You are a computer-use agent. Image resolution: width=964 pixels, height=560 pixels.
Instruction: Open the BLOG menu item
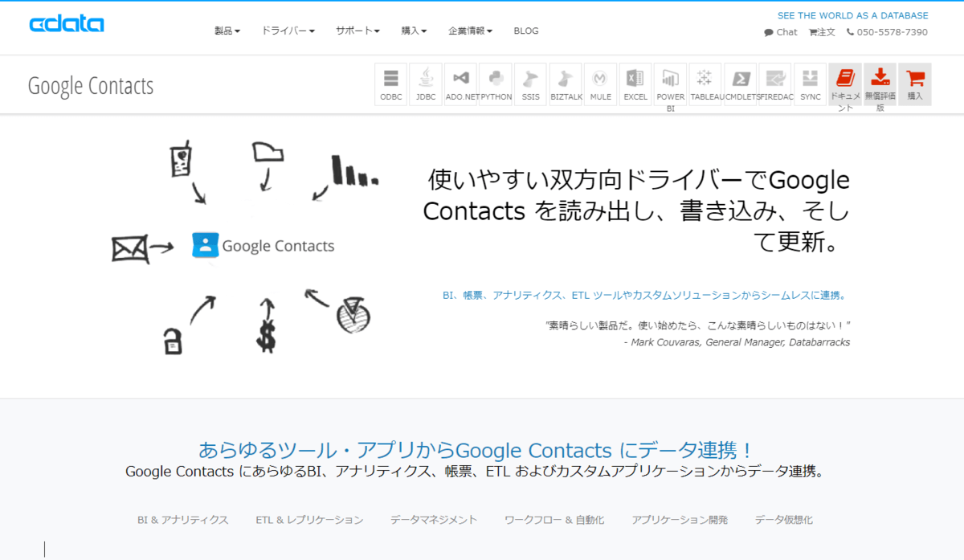(x=526, y=31)
